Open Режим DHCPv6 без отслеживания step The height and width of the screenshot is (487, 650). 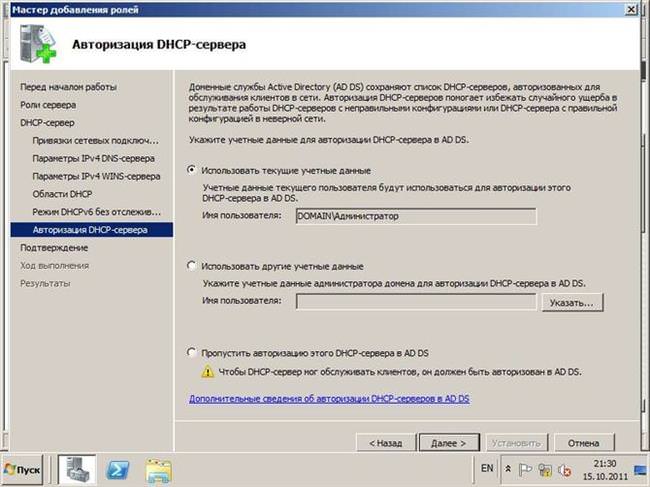pos(97,212)
